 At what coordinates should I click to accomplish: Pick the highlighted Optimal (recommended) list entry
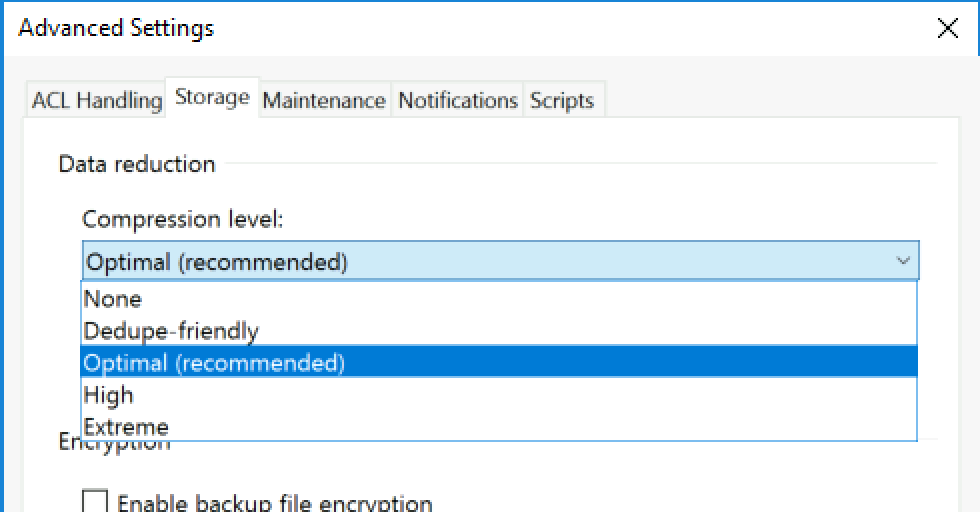pyautogui.click(x=499, y=362)
